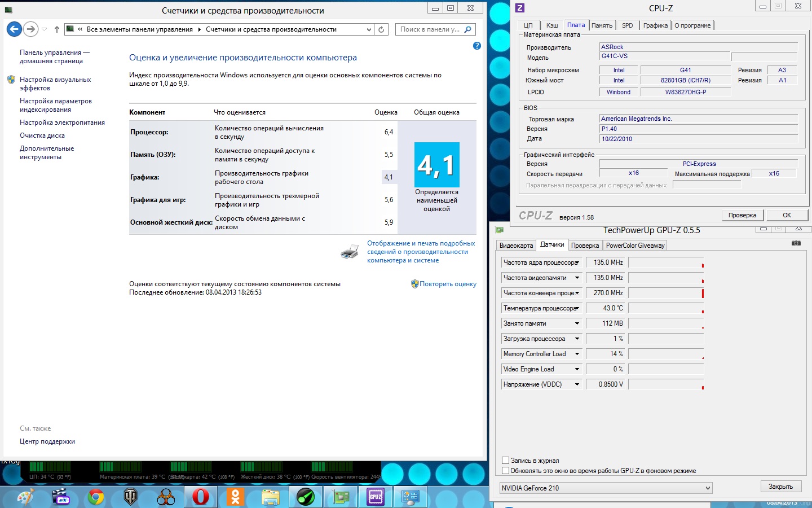Expand the 'Video Engine Load' sensor dropdown
This screenshot has height=508, width=812.
[x=577, y=369]
